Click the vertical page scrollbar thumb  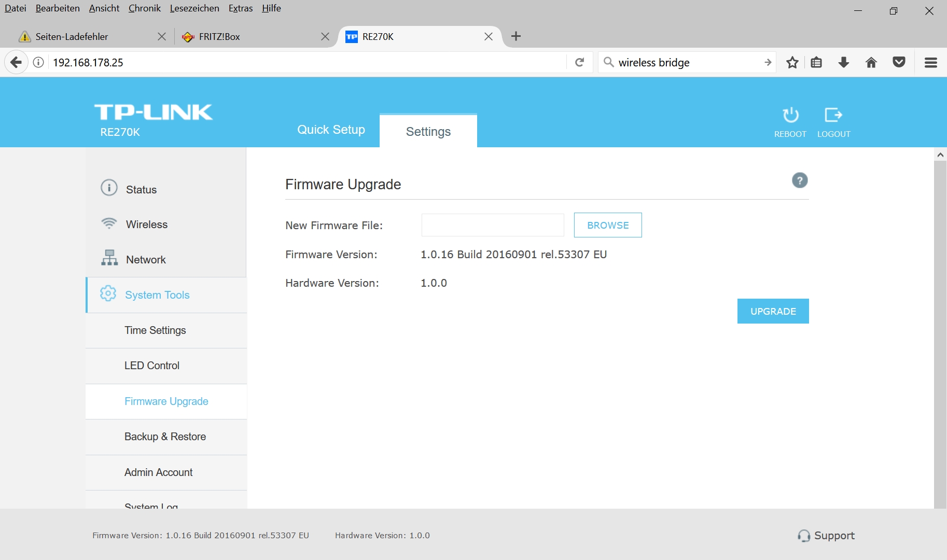(940, 334)
